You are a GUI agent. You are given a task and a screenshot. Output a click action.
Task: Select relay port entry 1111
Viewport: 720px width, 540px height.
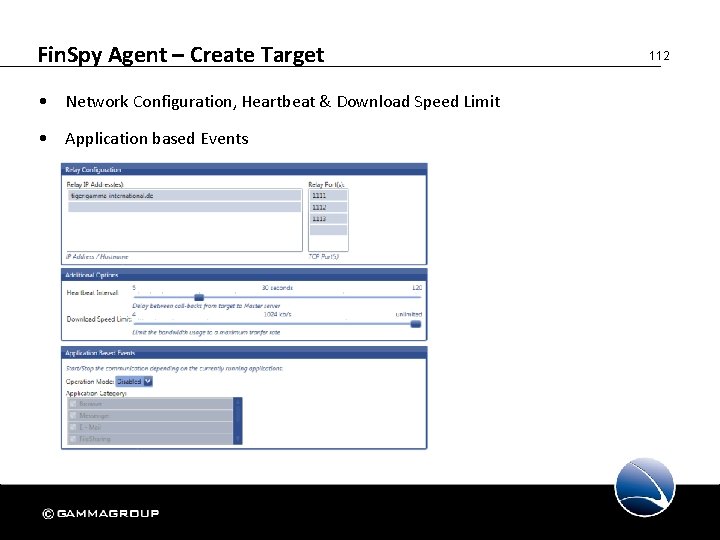point(328,196)
